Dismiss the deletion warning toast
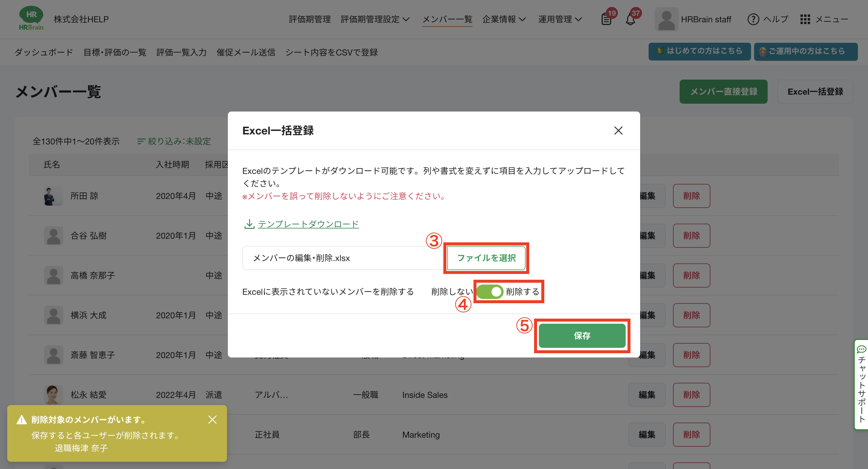This screenshot has height=469, width=868. pos(212,420)
